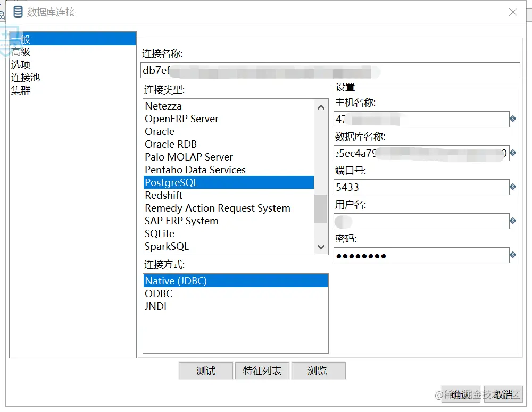Click variable icon beside username field
Viewport: 532px width, 412px height.
[x=513, y=221]
